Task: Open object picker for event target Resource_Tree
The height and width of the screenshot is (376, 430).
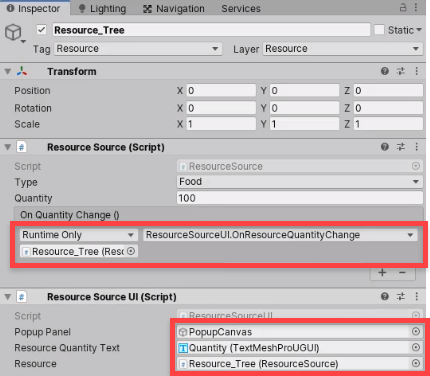Action: point(131,251)
